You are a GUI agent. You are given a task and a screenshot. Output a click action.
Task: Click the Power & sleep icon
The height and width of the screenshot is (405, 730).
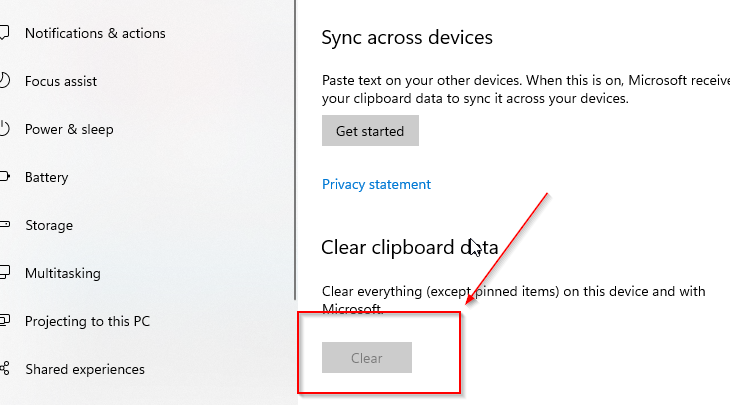coord(4,129)
